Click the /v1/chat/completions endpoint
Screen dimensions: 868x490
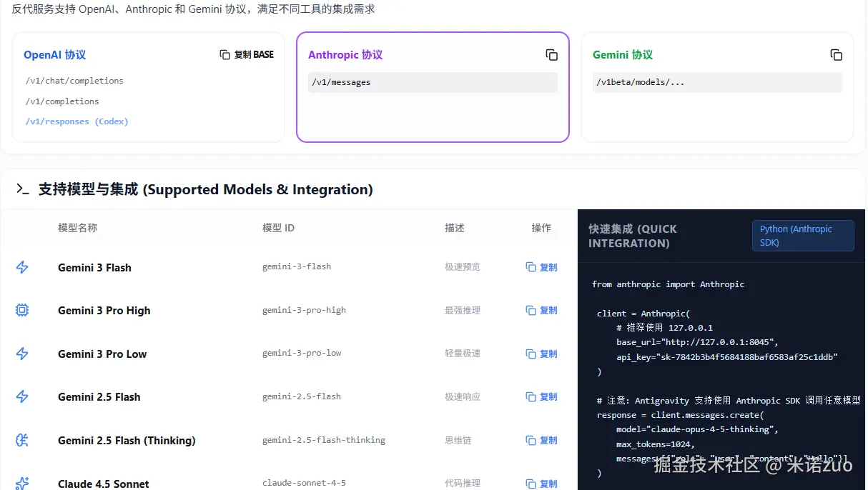pyautogui.click(x=74, y=81)
